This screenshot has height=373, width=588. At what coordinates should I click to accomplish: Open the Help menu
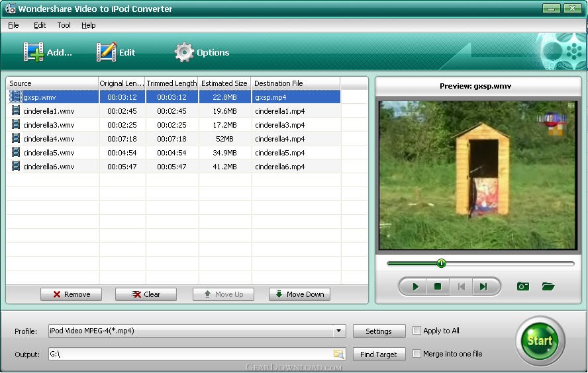(89, 25)
